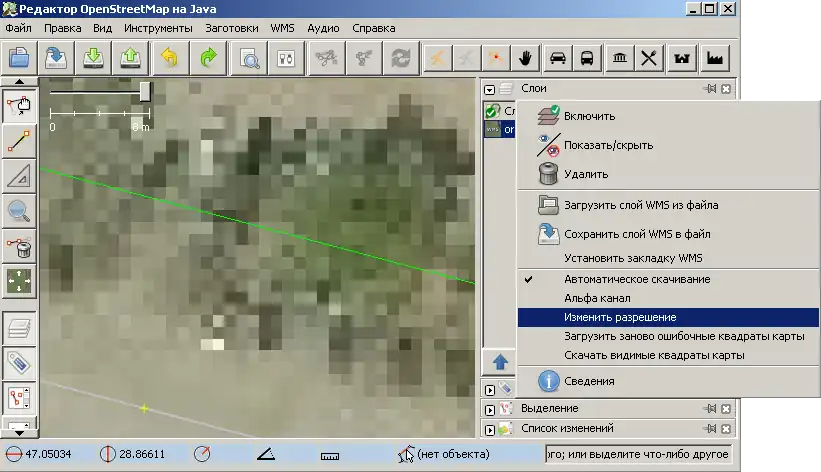Open the Инструменты menu

coord(158,28)
